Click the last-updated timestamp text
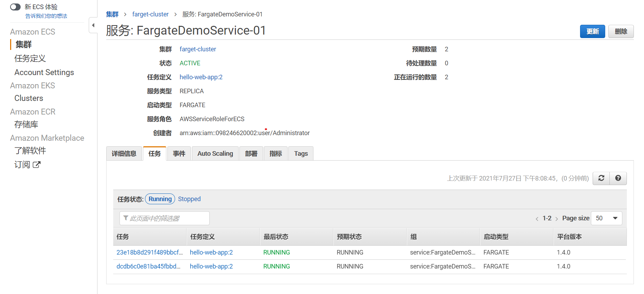Screen dimensions: 644x294 click(518, 178)
